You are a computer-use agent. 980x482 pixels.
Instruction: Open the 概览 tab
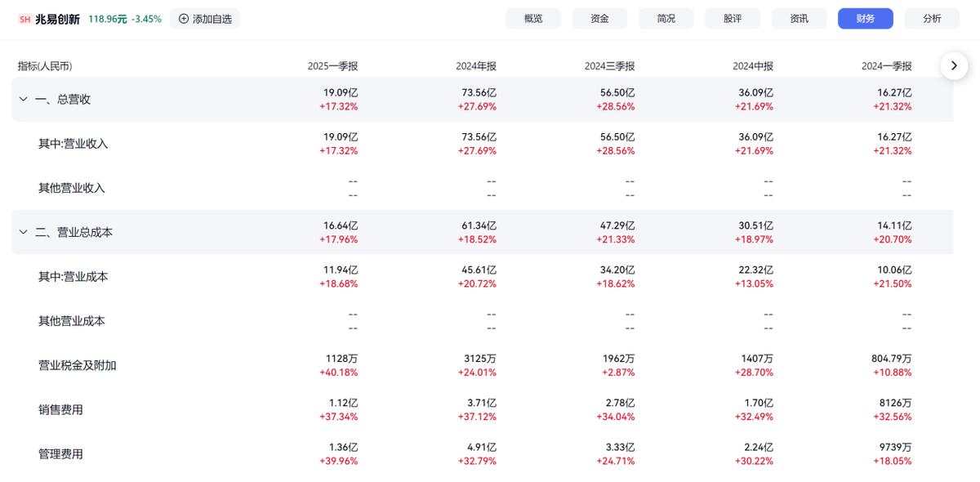coord(533,19)
